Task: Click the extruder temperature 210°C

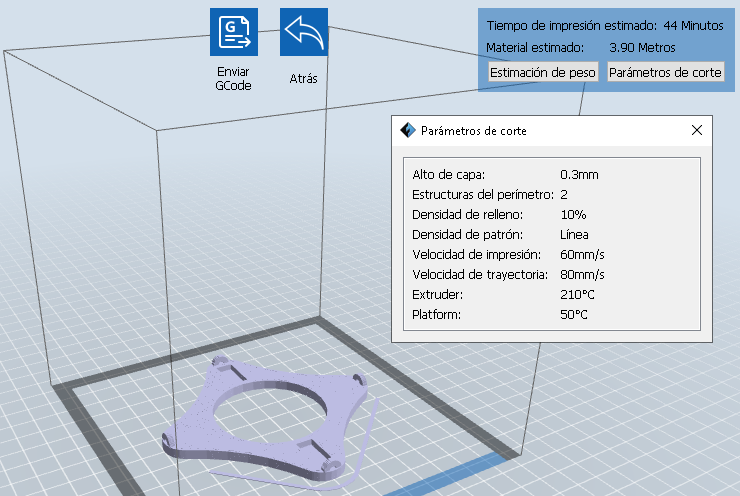Action: [577, 294]
